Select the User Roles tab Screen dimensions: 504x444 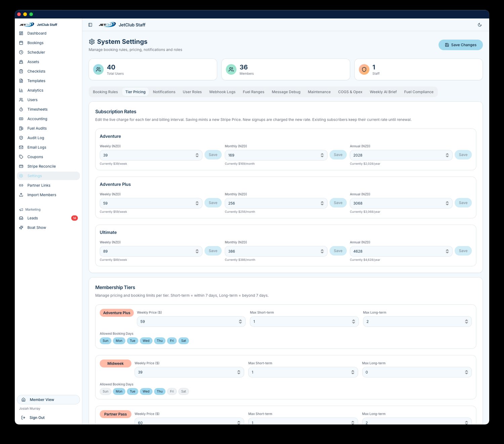(x=192, y=92)
